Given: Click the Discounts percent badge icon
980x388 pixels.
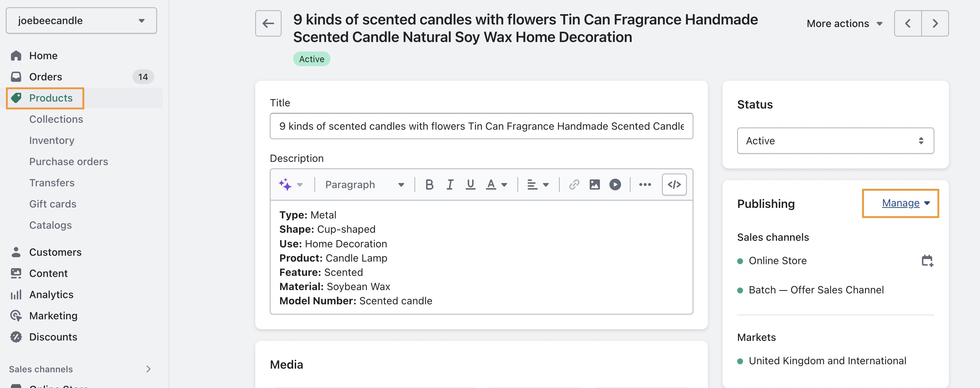Looking at the screenshot, I should [x=16, y=337].
